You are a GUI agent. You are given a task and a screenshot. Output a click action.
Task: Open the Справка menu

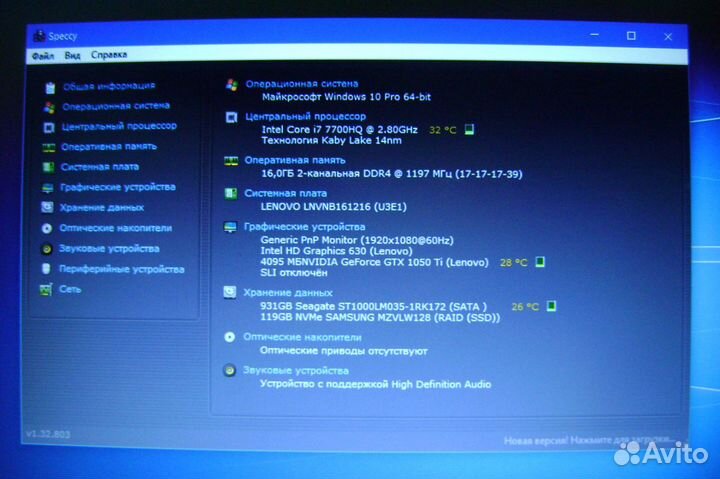click(109, 55)
